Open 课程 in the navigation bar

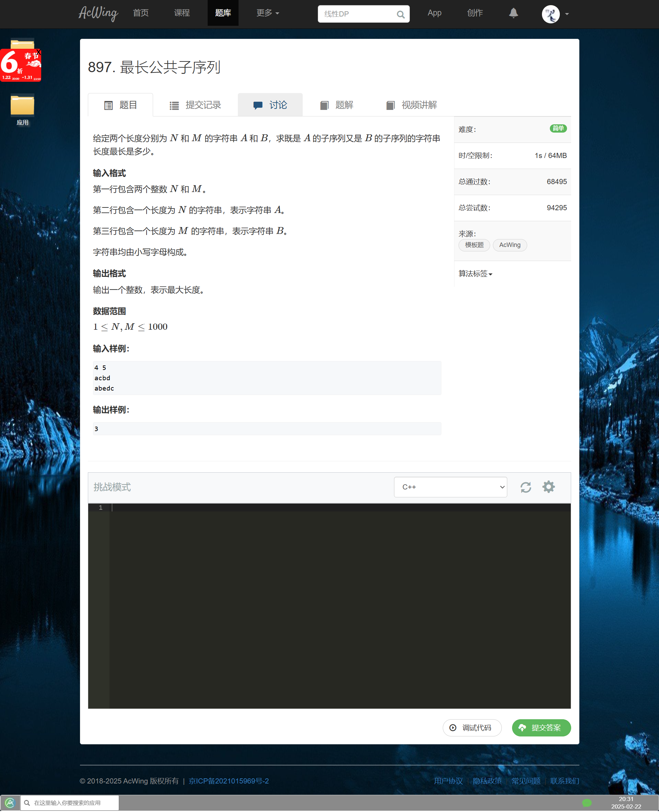pos(182,13)
